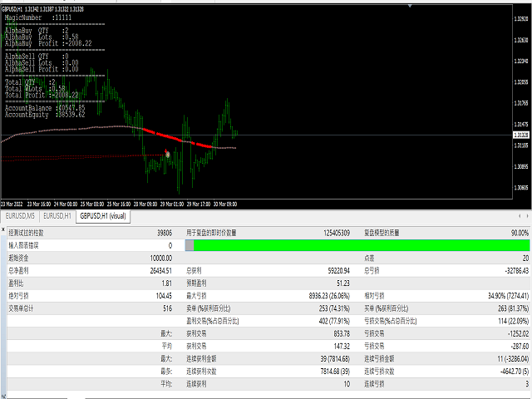The height and width of the screenshot is (399, 532).
Task: Click the gross loss value -32786.43
Action: [517, 271]
